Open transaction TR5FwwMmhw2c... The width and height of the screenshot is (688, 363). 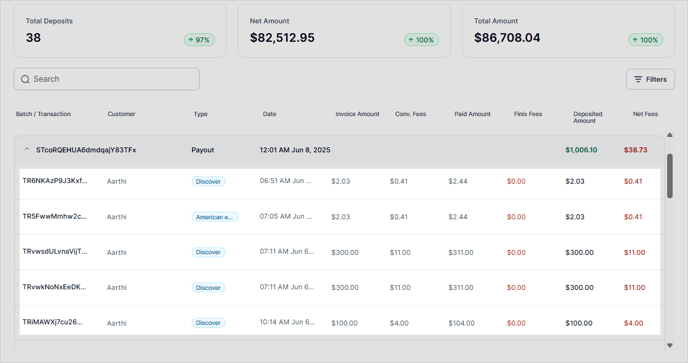[54, 216]
